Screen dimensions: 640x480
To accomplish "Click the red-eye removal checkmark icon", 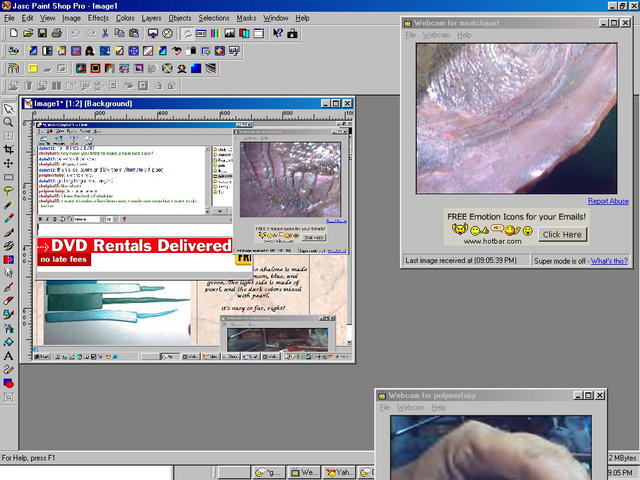I will (x=177, y=51).
